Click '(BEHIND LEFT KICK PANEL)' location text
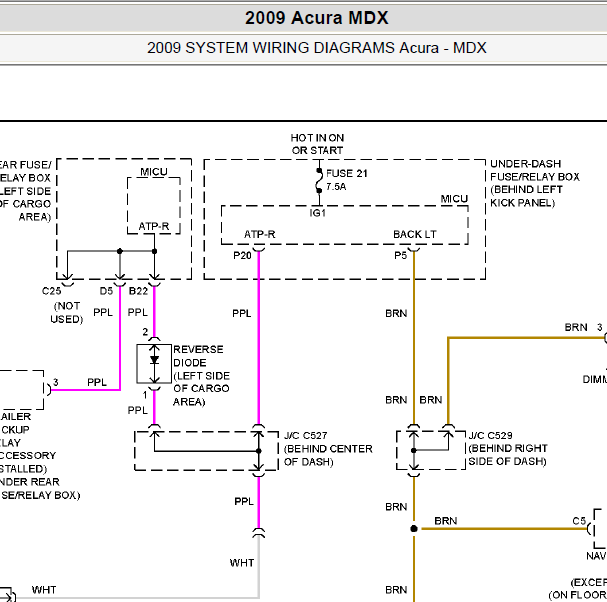 [x=526, y=196]
